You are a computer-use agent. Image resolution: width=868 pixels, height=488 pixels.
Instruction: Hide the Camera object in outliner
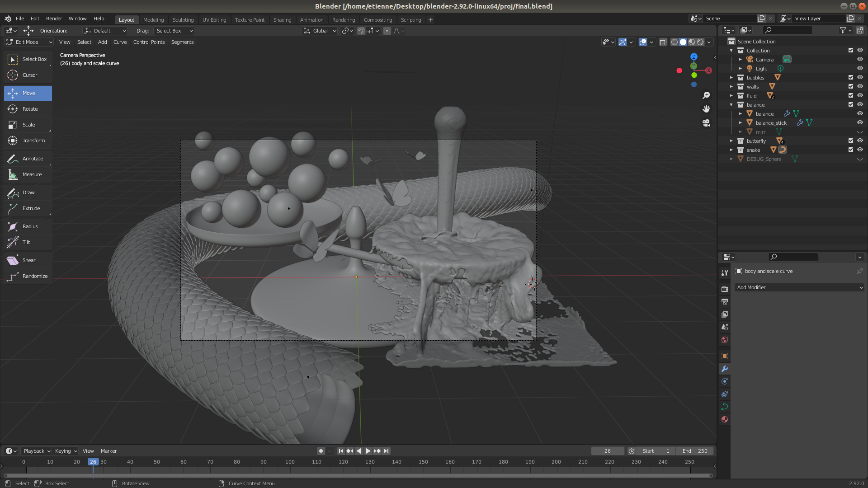(860, 59)
